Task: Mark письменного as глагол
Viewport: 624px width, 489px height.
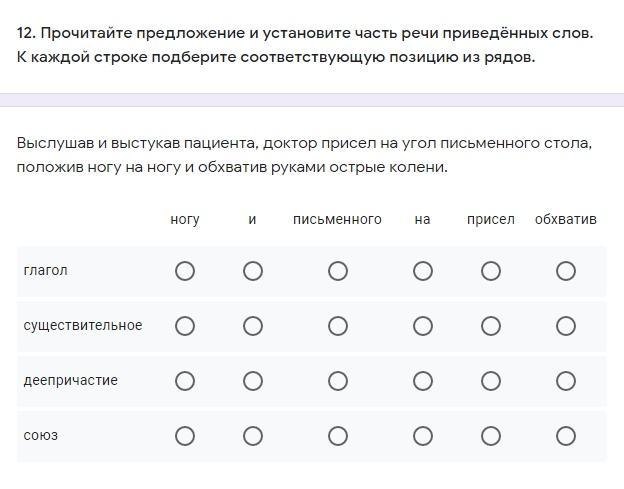Action: click(x=338, y=271)
